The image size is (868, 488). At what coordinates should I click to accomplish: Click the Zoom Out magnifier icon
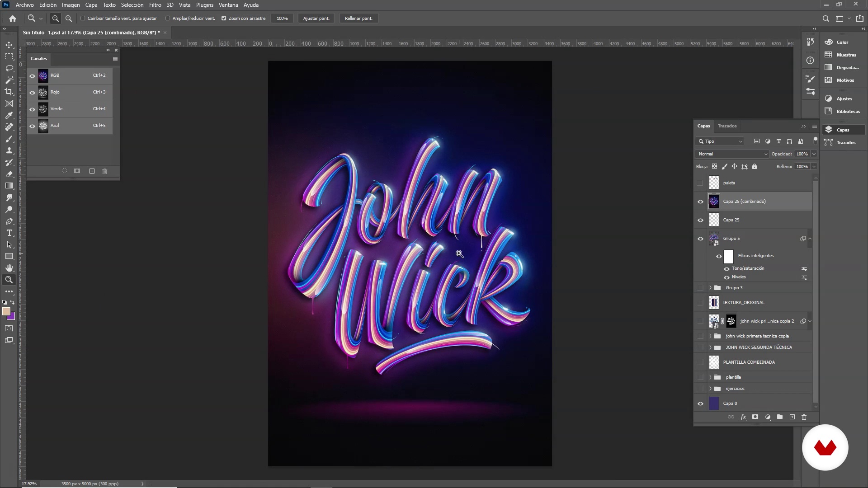(x=69, y=19)
